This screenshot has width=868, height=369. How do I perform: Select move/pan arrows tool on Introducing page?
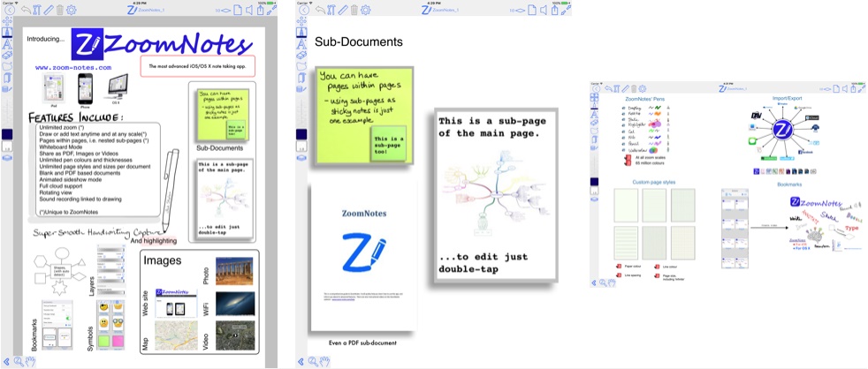click(x=7, y=21)
